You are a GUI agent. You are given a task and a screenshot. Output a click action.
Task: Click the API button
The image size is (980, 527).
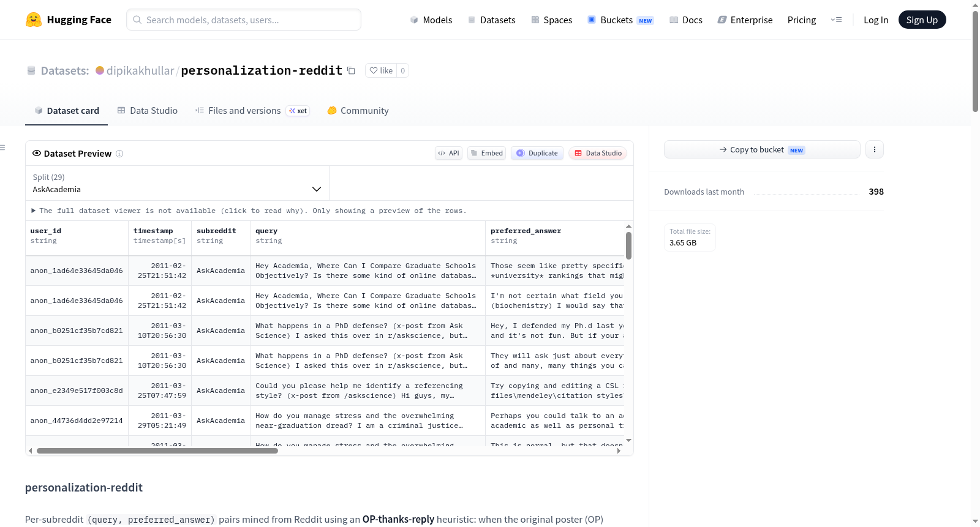(x=448, y=153)
